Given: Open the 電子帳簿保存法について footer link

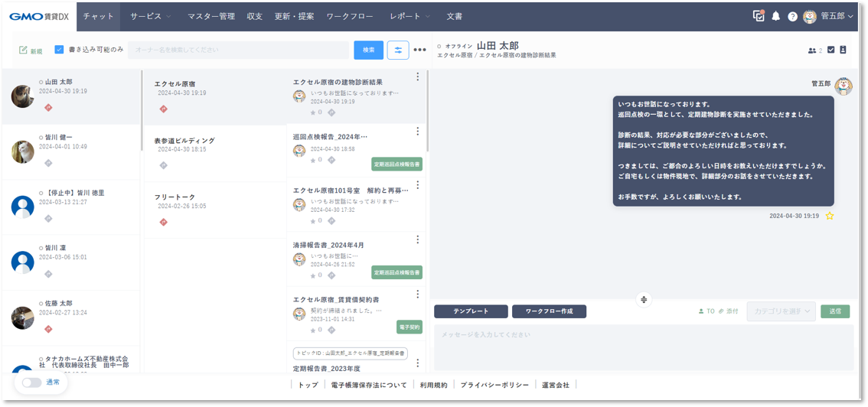Looking at the screenshot, I should [x=369, y=385].
